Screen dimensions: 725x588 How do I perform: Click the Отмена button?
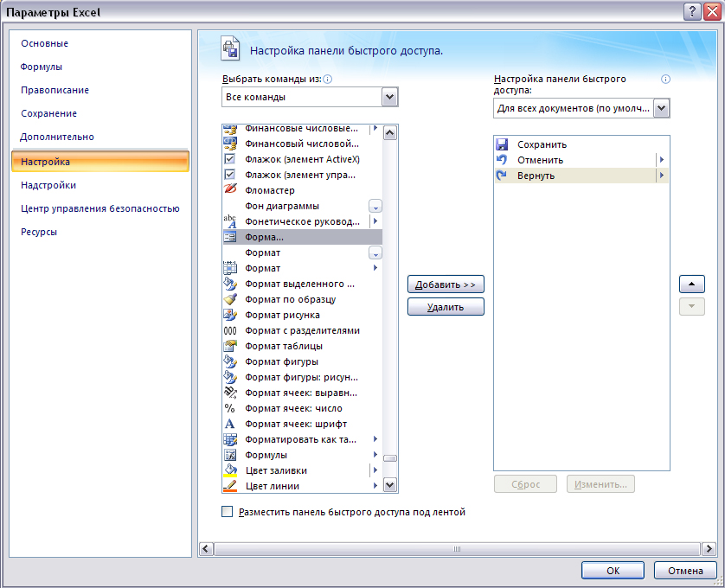pyautogui.click(x=685, y=571)
